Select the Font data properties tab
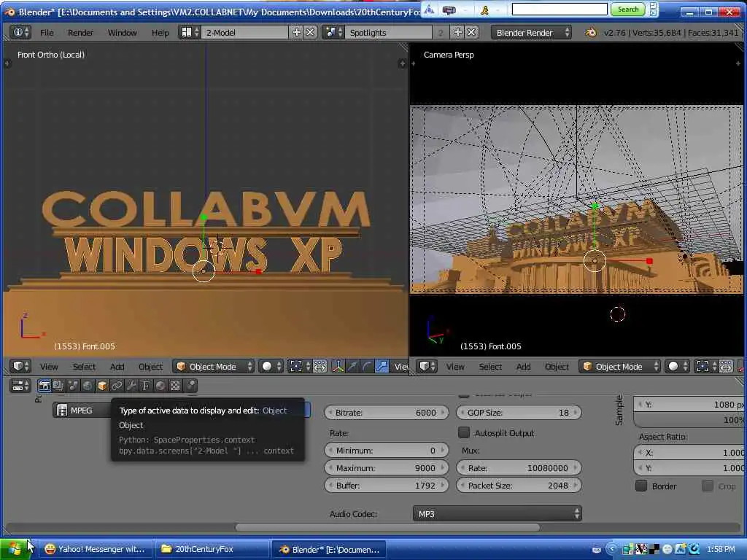The image size is (747, 560). pos(146,386)
